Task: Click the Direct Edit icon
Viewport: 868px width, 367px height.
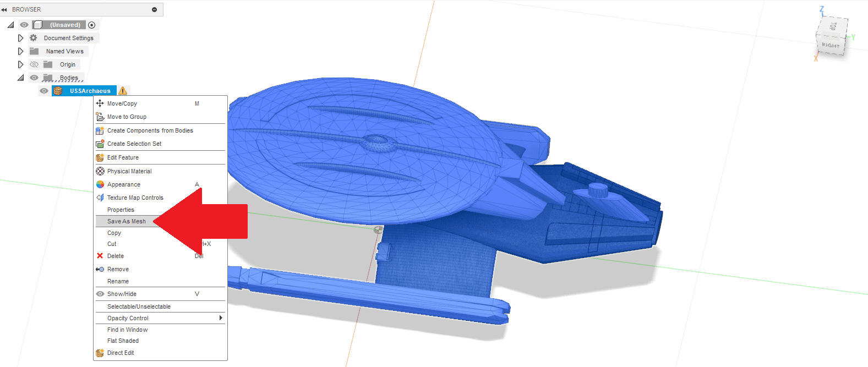Action: pyautogui.click(x=100, y=353)
